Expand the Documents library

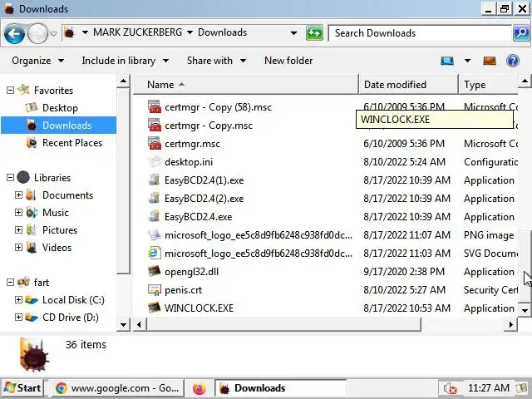pos(18,195)
